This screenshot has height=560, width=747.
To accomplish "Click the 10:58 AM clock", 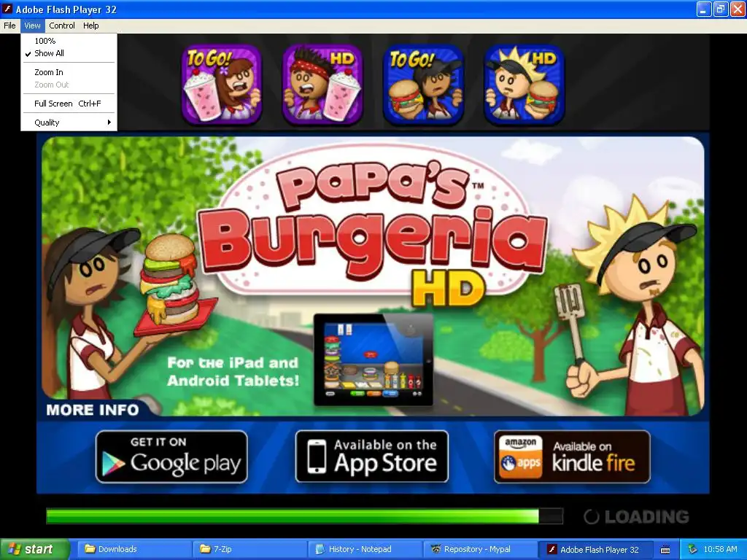I will (720, 549).
